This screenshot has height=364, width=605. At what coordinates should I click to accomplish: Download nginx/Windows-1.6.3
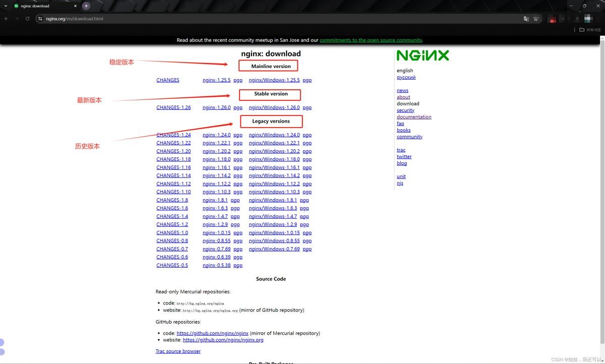(x=273, y=208)
